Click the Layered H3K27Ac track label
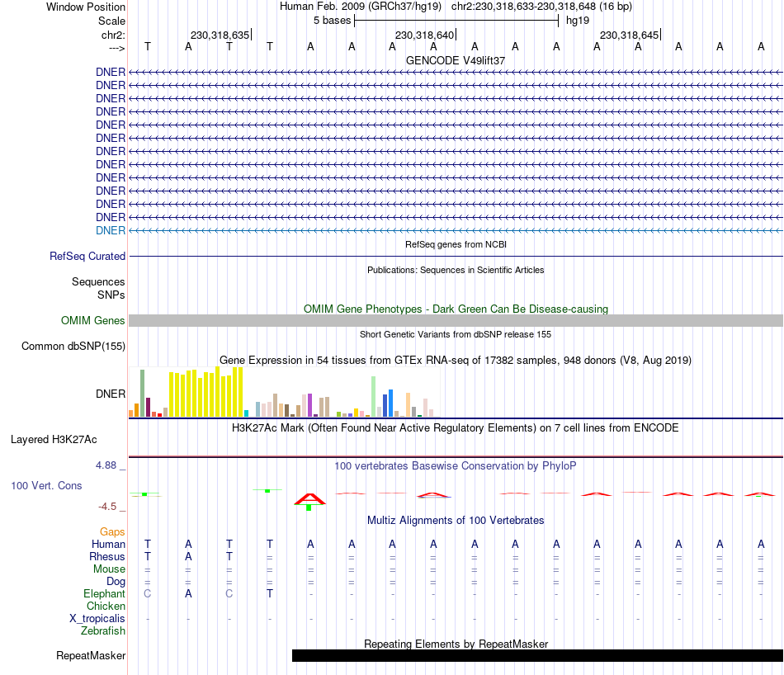Screen dimensions: 784x675 click(x=54, y=440)
